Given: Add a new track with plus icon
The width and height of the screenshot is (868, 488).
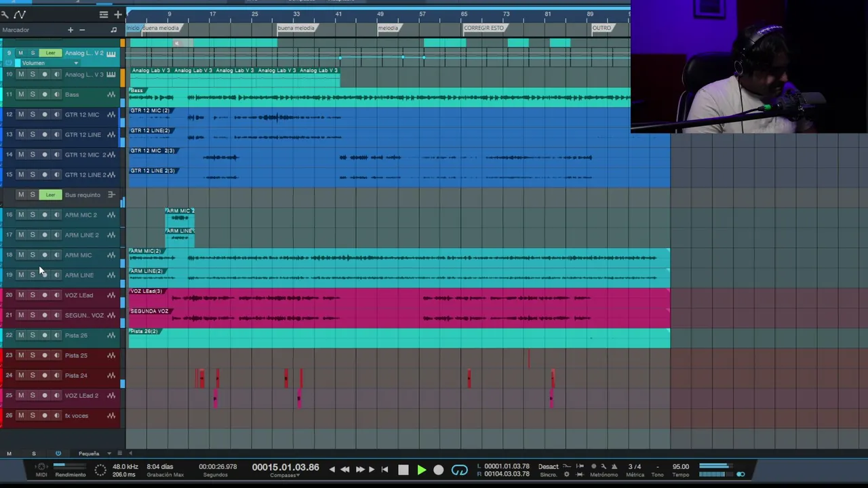Looking at the screenshot, I should [118, 14].
